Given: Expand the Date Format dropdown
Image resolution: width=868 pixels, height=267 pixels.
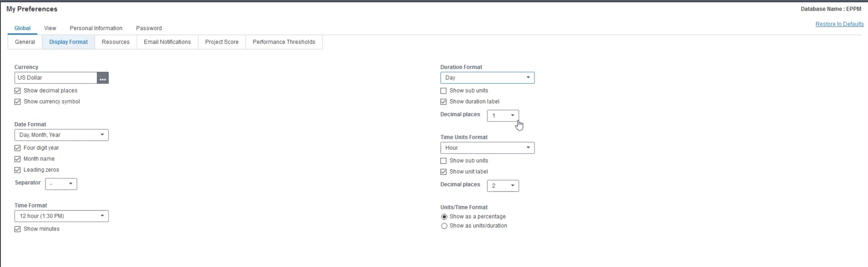Looking at the screenshot, I should click(x=61, y=135).
